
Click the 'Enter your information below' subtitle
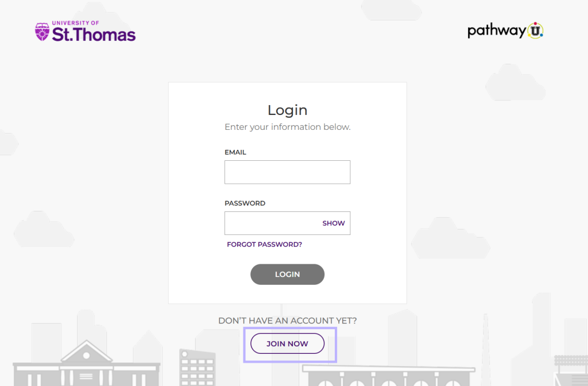tap(288, 127)
